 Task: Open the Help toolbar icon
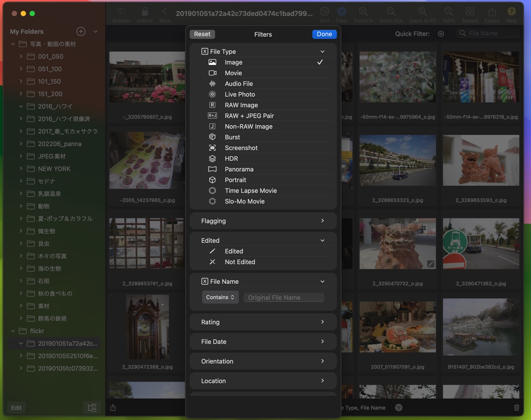(x=511, y=12)
